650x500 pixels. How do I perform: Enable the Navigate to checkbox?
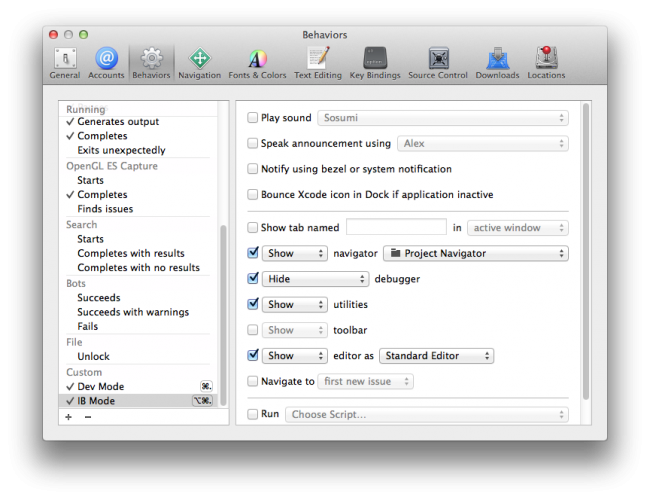point(252,381)
